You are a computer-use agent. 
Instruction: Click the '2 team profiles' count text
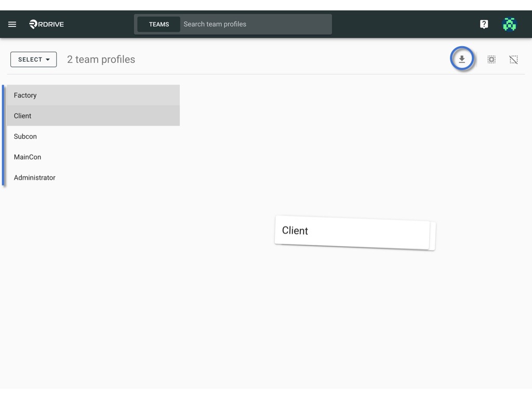pos(101,59)
